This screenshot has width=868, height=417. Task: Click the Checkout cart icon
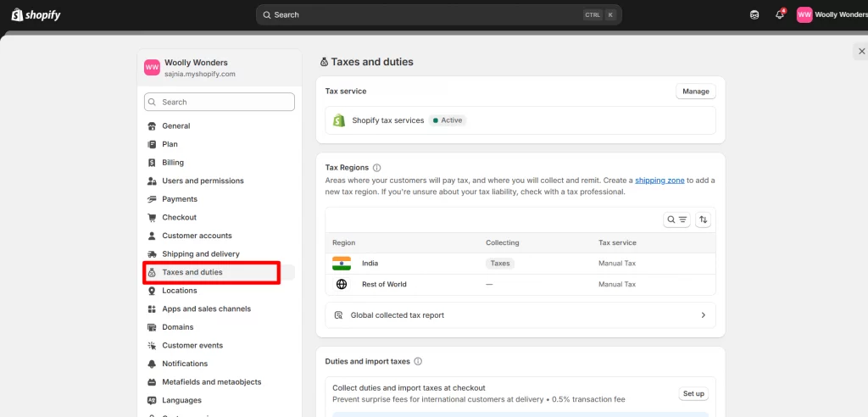[152, 218]
